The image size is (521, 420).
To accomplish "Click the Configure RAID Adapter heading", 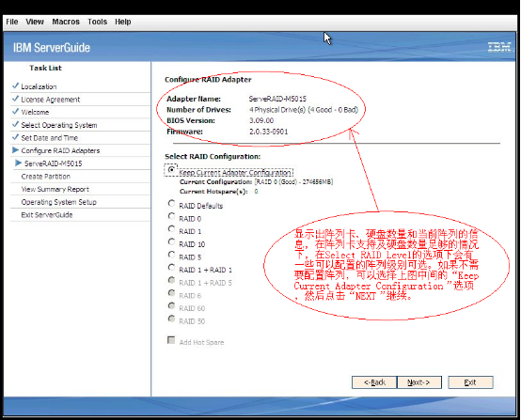I will click(208, 80).
